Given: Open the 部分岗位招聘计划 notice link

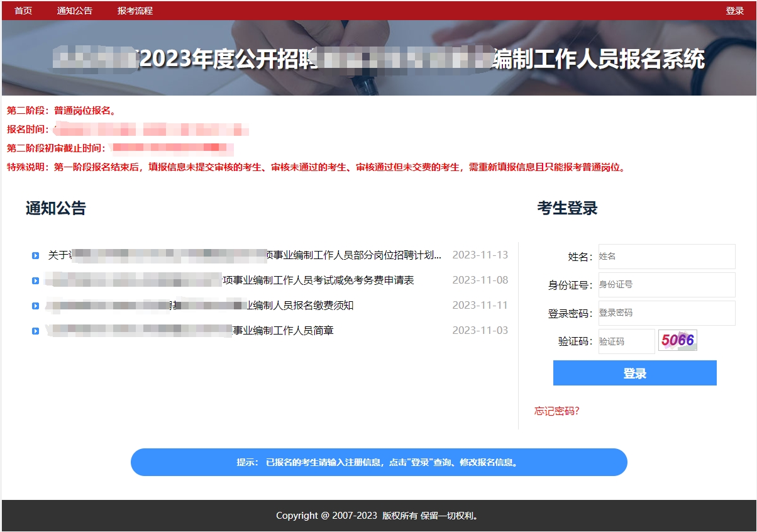Looking at the screenshot, I should click(x=245, y=255).
